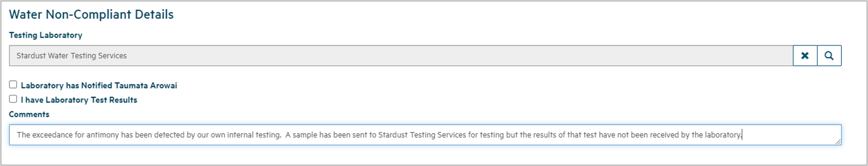The image size is (868, 166).
Task: Click the Stardust Water Testing Services text
Action: [x=71, y=56]
